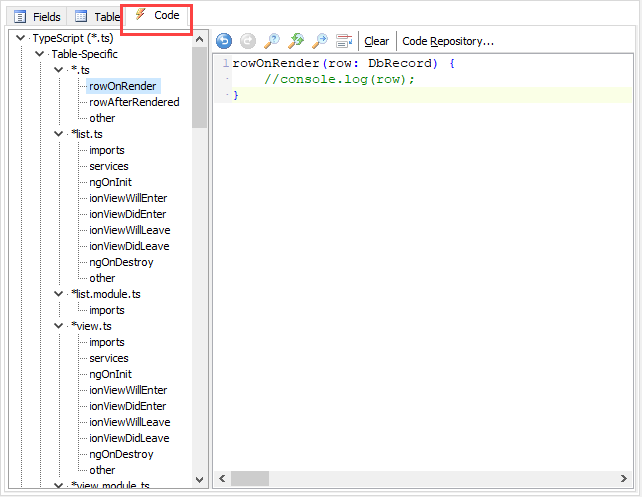Viewport: 642px width, 497px height.
Task: Click the *list.ts node label
Action: click(87, 134)
